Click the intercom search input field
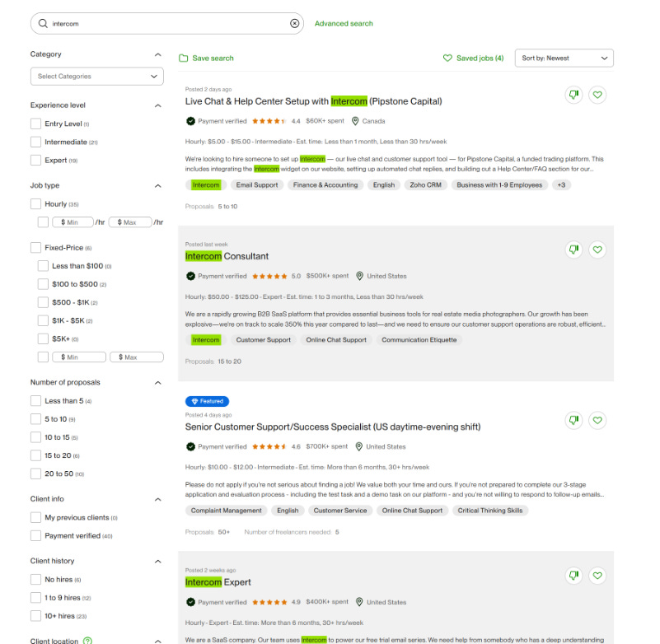 click(168, 24)
